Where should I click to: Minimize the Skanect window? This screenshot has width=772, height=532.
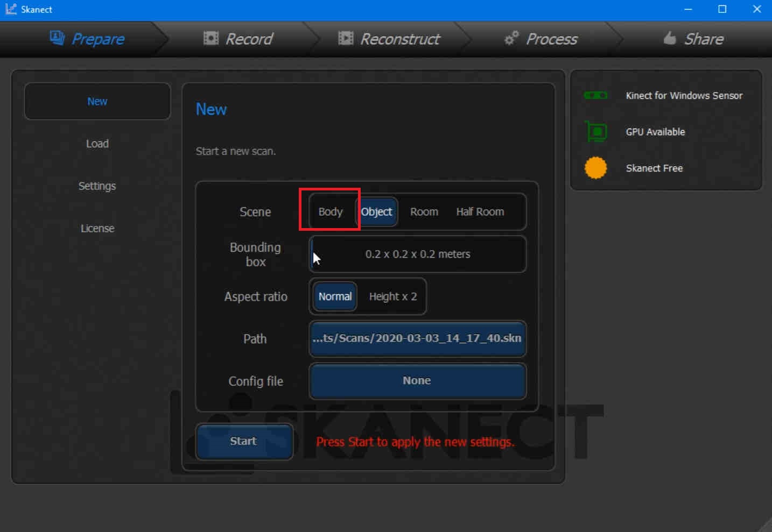click(688, 9)
